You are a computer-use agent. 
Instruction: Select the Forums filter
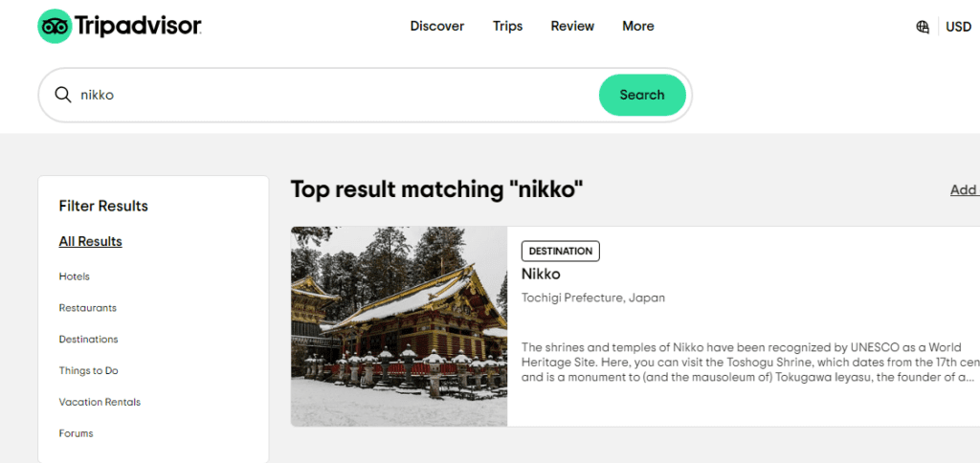(77, 433)
